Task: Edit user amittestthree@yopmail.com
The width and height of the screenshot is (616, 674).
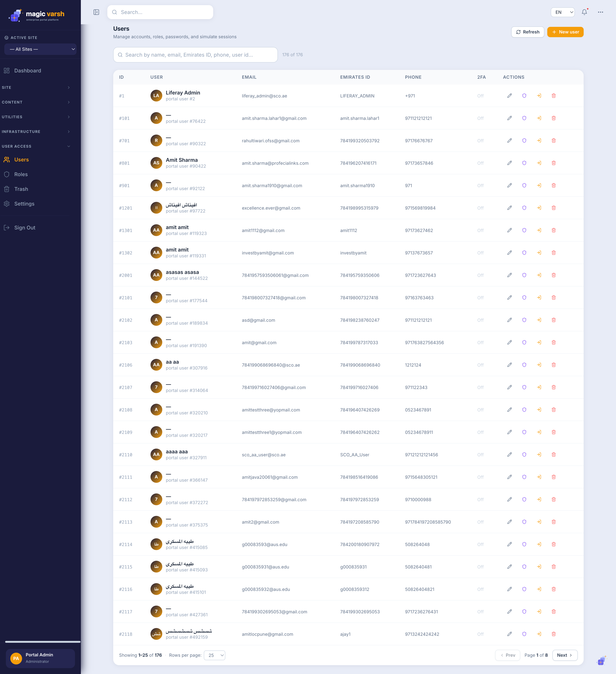Action: coord(509,410)
